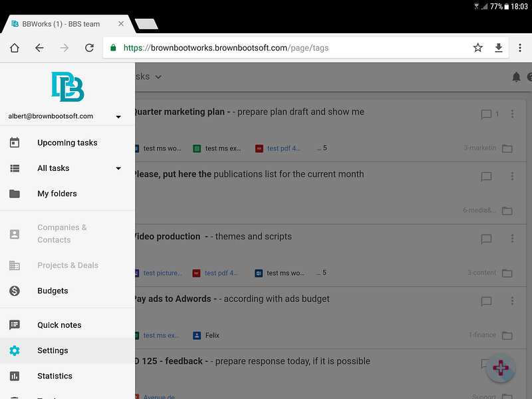Click the Upcoming tasks calendar icon

click(14, 142)
